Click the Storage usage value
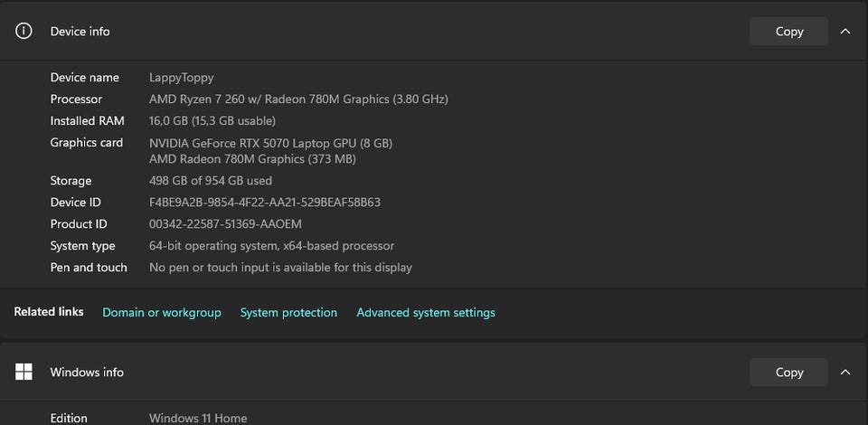Screen dimensions: 868x425 tap(211, 181)
